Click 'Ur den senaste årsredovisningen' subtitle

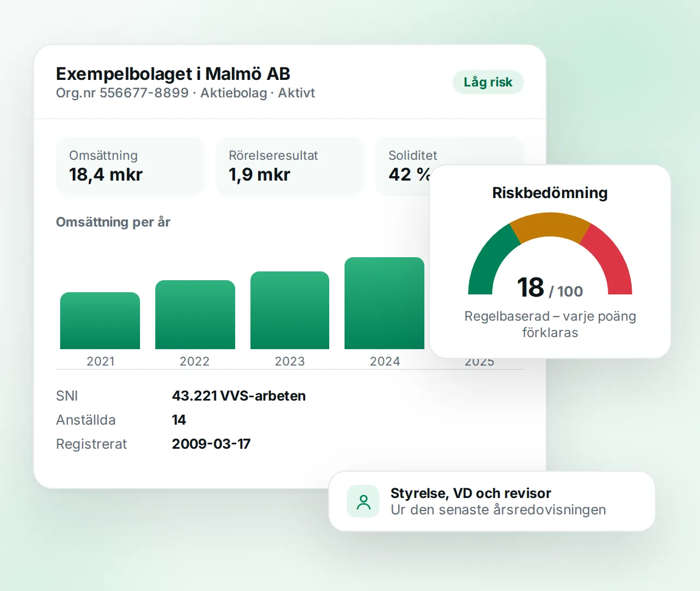click(498, 509)
